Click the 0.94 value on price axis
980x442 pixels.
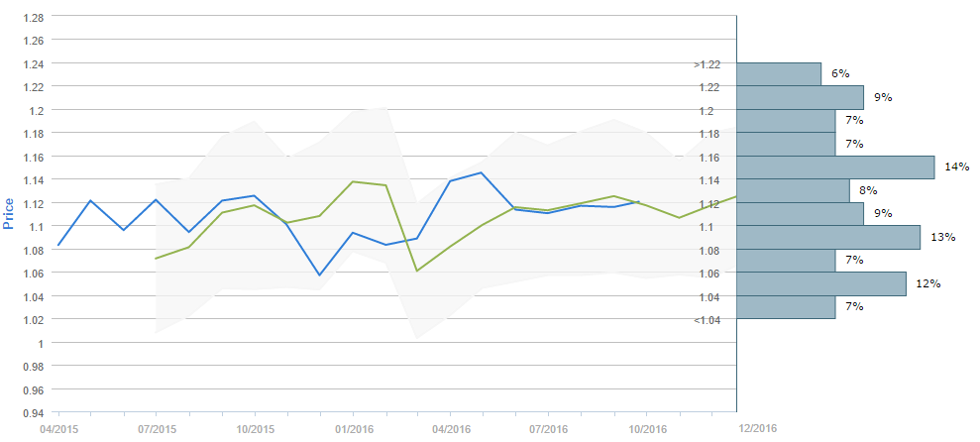(32, 413)
